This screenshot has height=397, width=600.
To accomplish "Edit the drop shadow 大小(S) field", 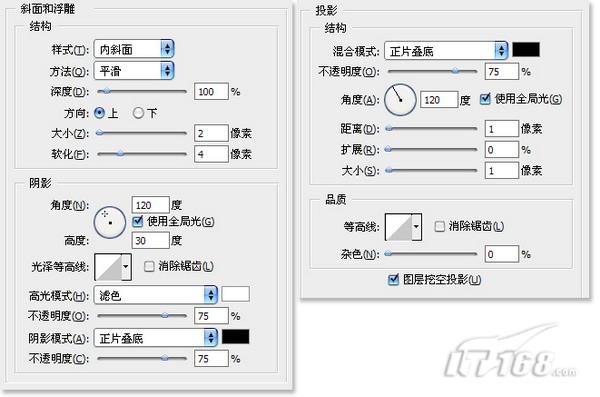I will [x=502, y=170].
